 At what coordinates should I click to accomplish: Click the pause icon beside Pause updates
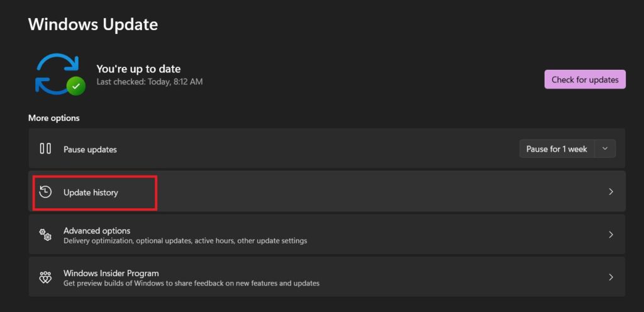click(x=45, y=149)
